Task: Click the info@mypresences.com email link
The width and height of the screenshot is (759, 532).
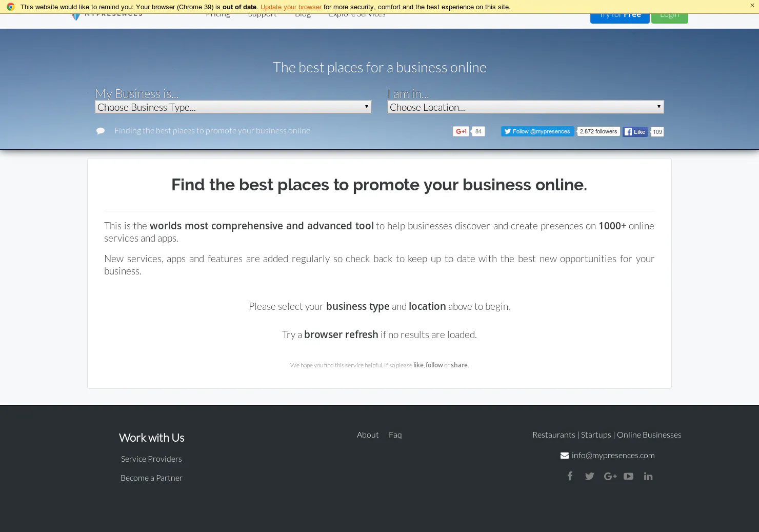Action: [x=613, y=456]
